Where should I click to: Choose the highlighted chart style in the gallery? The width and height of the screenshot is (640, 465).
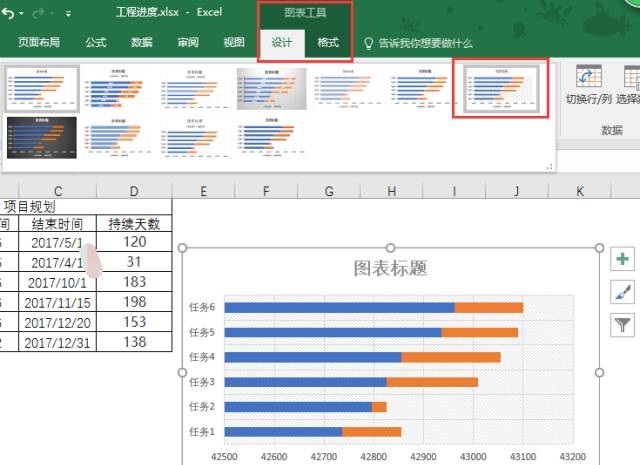point(499,88)
